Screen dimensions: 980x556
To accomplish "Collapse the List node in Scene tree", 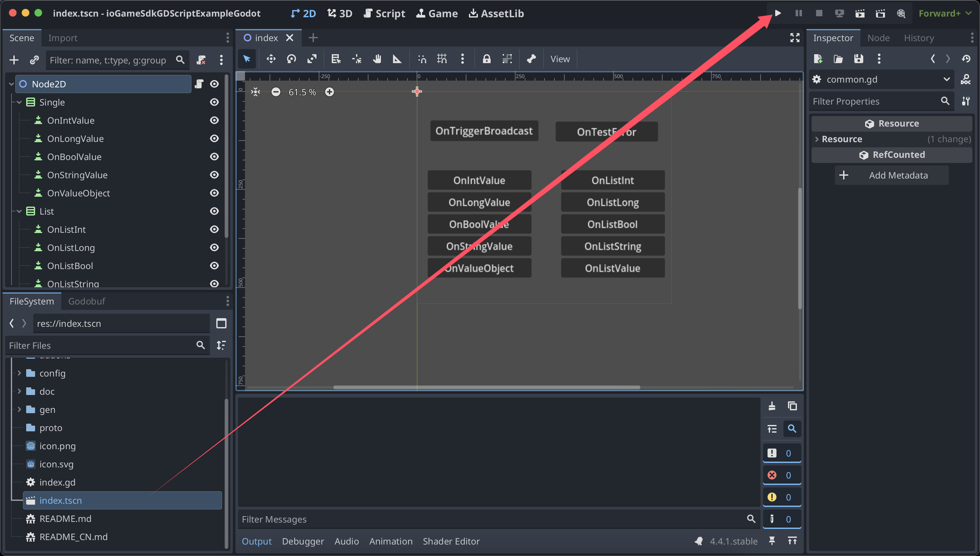I will coord(19,211).
